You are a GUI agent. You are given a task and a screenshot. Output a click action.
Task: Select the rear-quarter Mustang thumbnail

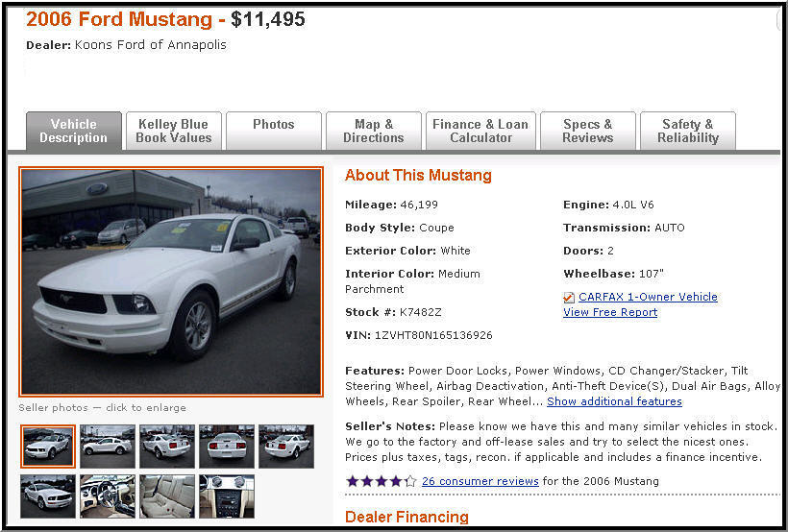167,447
